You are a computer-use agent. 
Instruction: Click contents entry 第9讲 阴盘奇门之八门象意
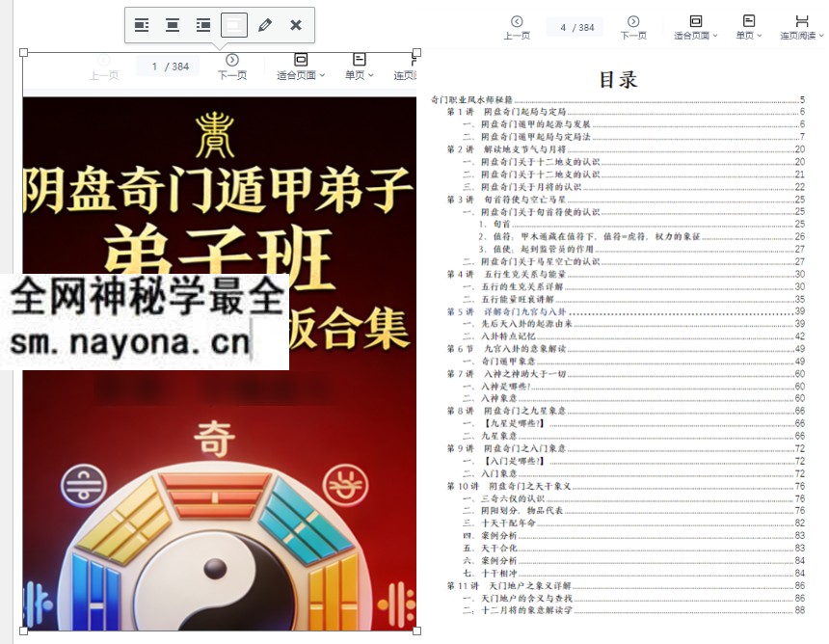tap(626, 448)
